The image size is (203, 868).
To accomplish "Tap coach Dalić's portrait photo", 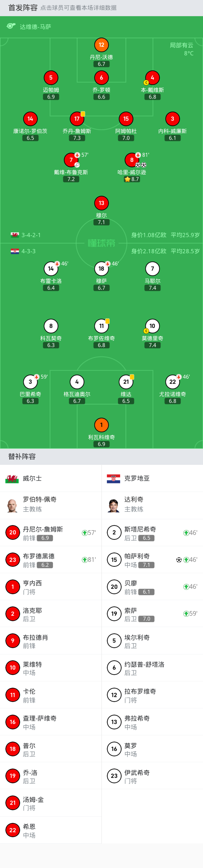I will tap(114, 505).
